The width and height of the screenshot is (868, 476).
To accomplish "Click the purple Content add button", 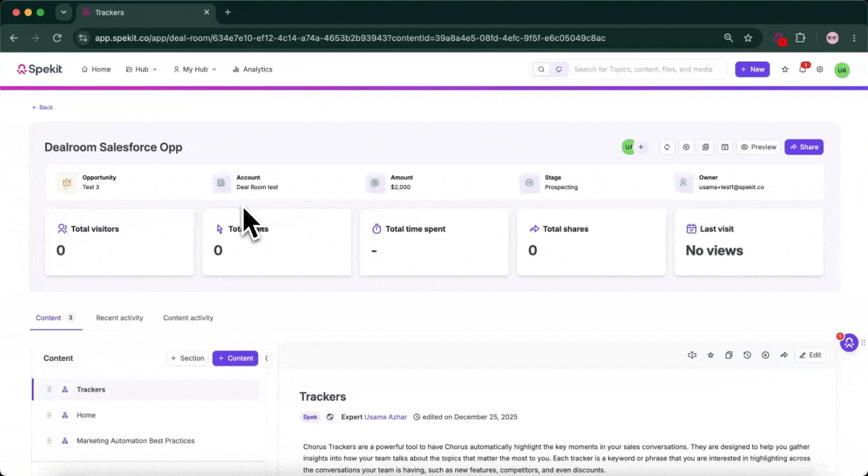I will pos(236,358).
